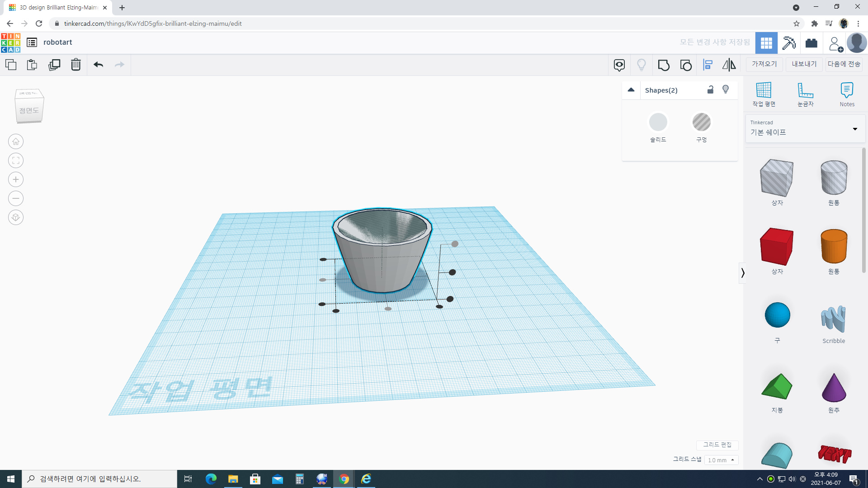Open the Blocks mode brick icon
Screen dimensions: 868x488
click(811, 43)
